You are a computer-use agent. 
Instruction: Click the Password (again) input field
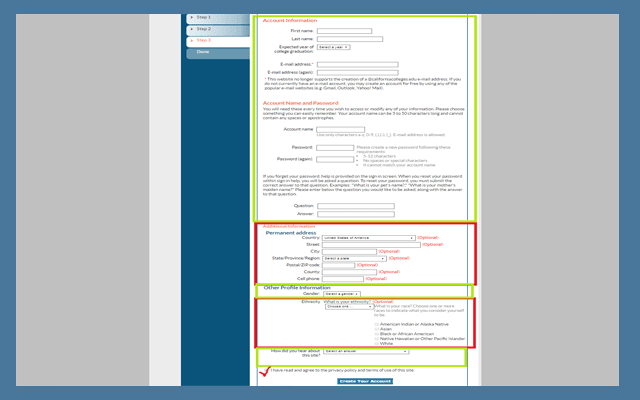(x=335, y=159)
